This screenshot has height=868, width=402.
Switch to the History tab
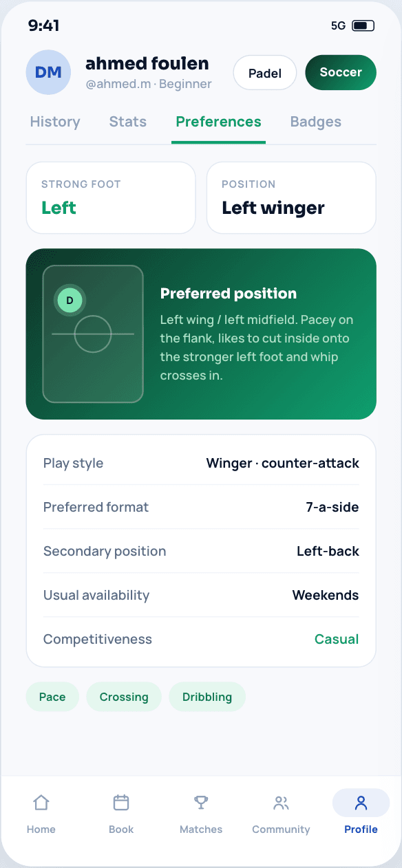[55, 122]
